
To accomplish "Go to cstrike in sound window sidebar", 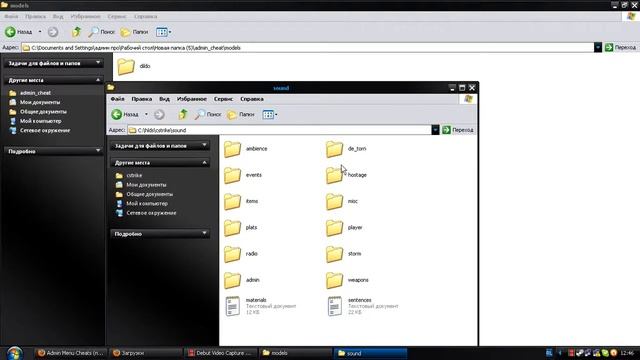I will pos(129,176).
